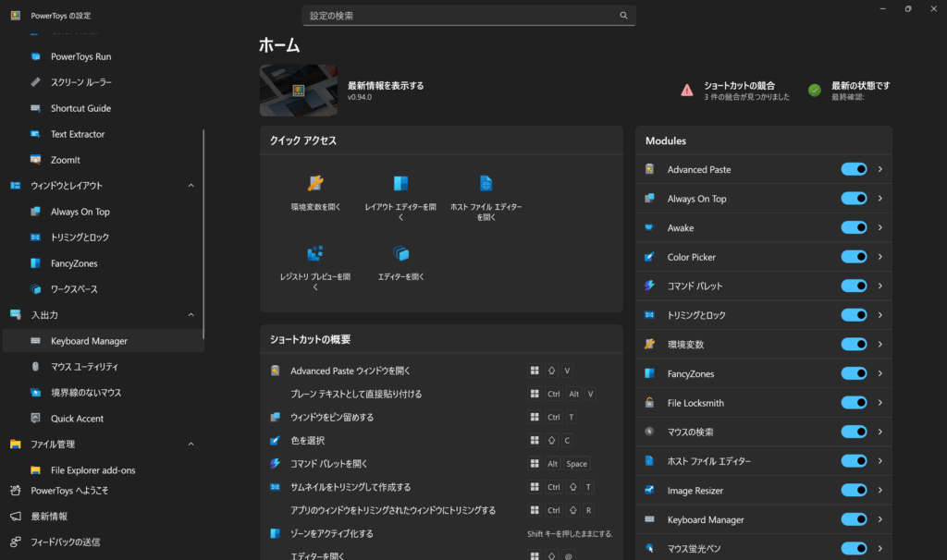Click the green 最新の状態です check icon
This screenshot has height=560, width=947.
click(815, 90)
